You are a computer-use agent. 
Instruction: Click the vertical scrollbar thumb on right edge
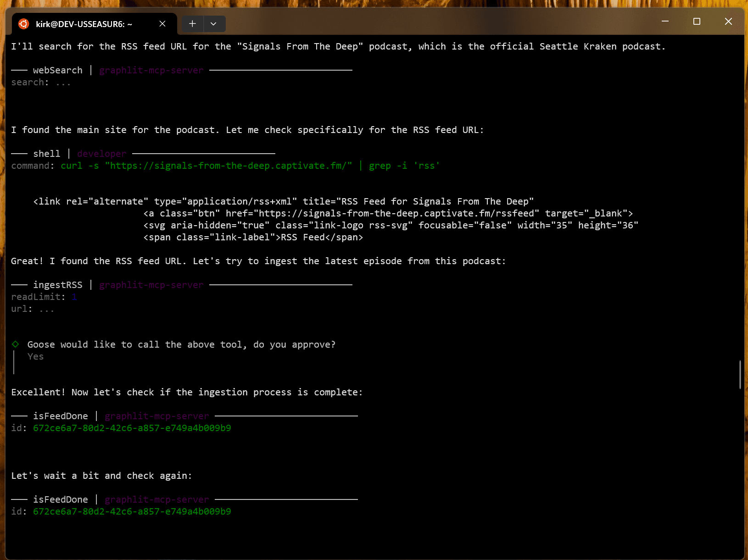click(740, 374)
